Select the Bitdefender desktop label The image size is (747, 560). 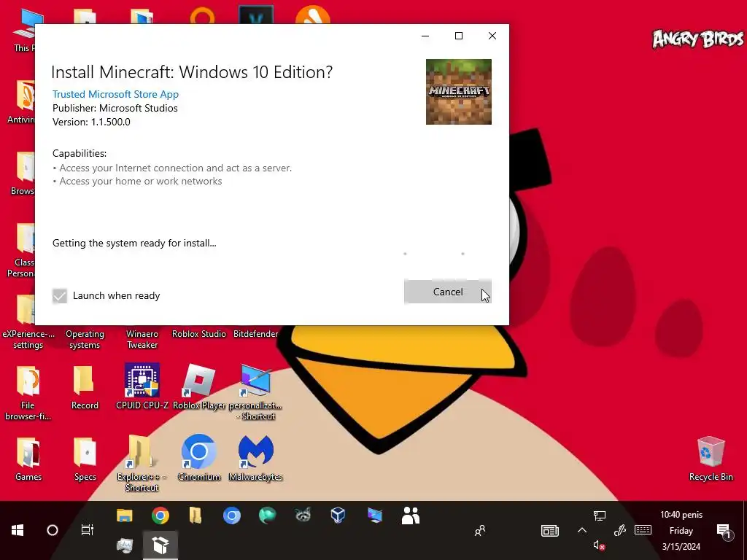click(x=256, y=334)
